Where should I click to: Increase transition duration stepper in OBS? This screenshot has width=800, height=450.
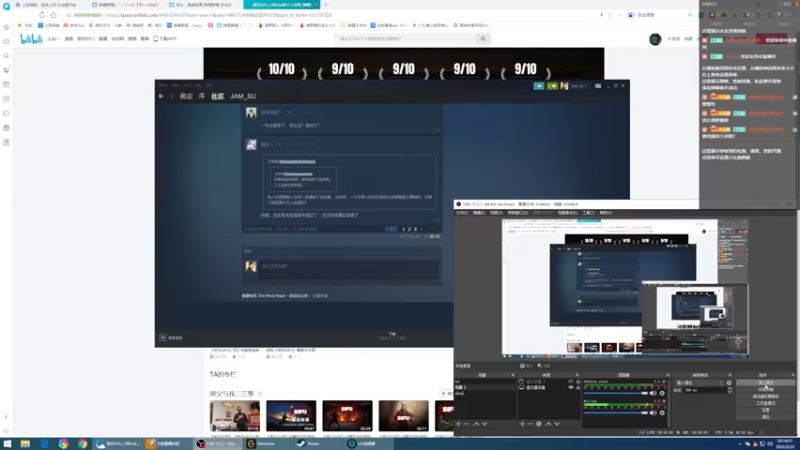[730, 388]
